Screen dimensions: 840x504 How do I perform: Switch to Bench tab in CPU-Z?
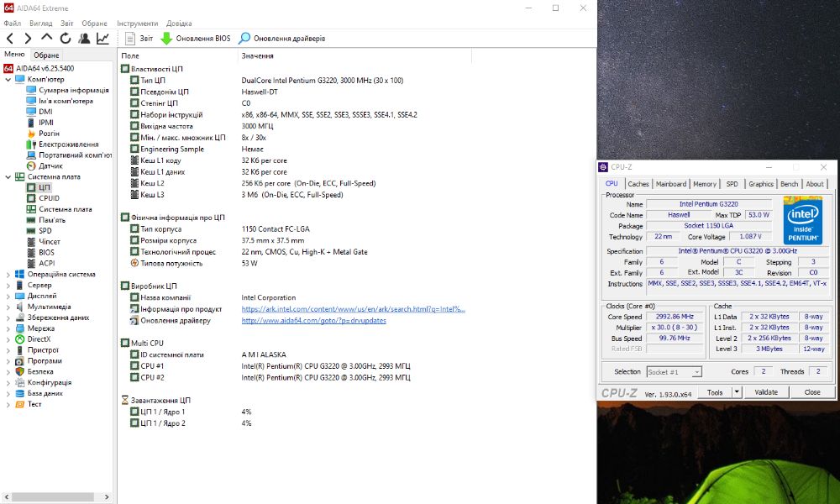click(x=789, y=184)
